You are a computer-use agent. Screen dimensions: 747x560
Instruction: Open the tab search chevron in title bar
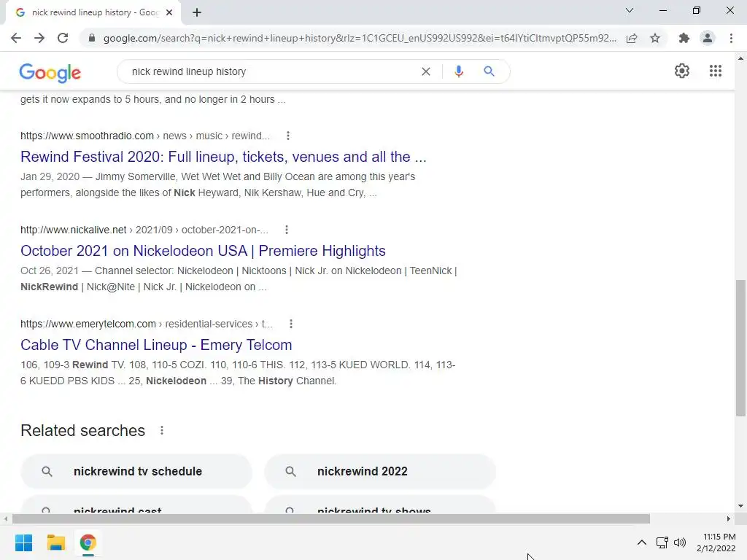pyautogui.click(x=630, y=10)
